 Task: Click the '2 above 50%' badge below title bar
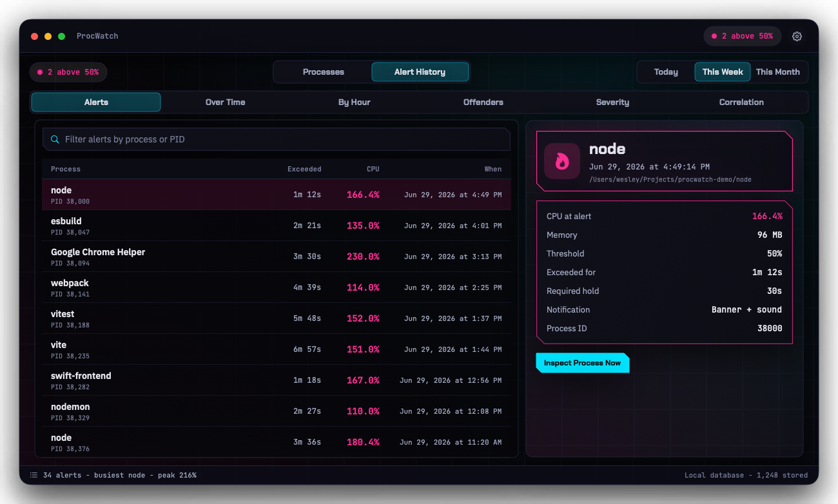pos(68,72)
